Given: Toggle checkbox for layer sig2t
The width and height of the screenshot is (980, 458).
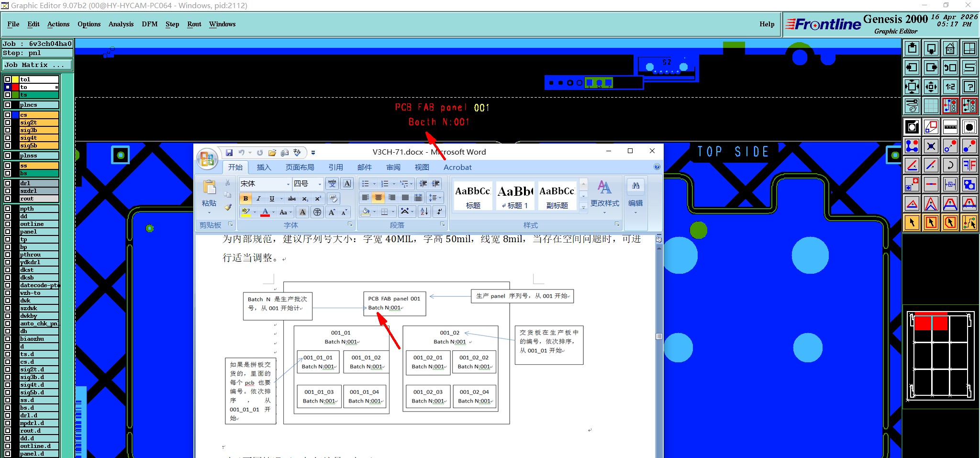Looking at the screenshot, I should [x=8, y=123].
